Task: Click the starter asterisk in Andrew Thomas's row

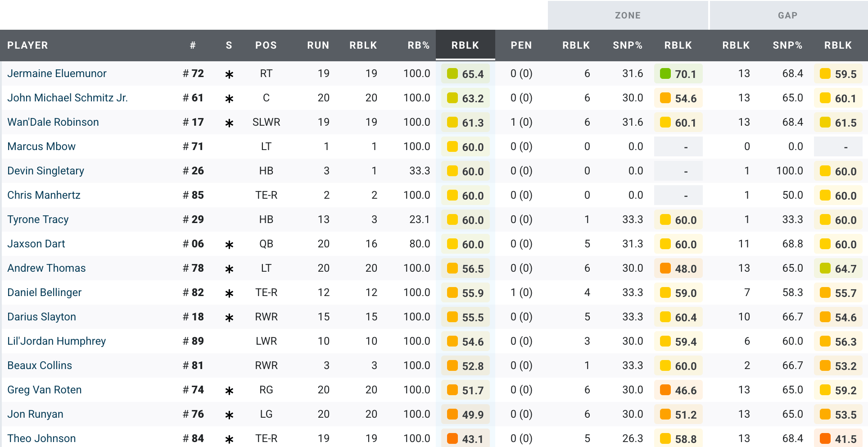Action: [x=229, y=269]
